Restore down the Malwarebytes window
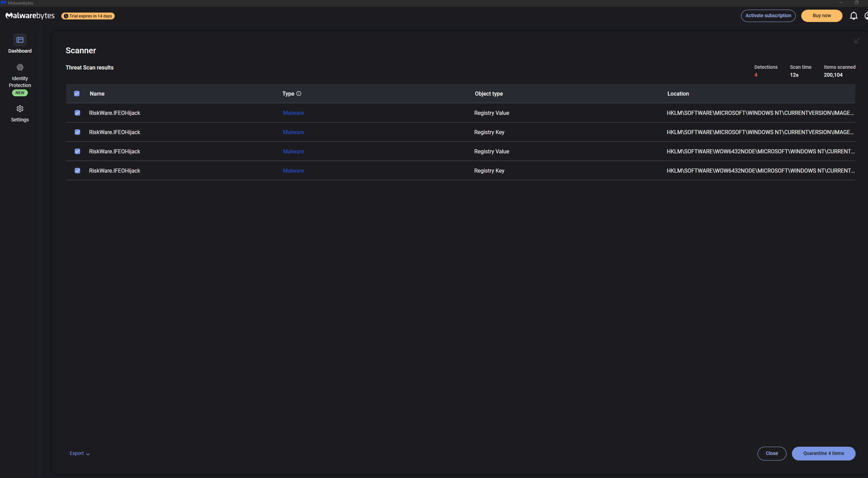The width and height of the screenshot is (868, 478). click(x=857, y=3)
